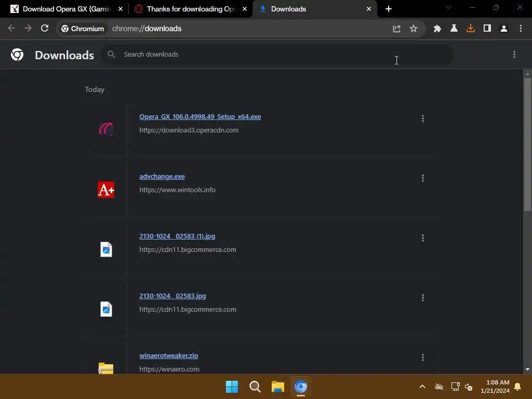Click the image file icon for 2130-1024__02583 (1).jpg

[x=106, y=249]
